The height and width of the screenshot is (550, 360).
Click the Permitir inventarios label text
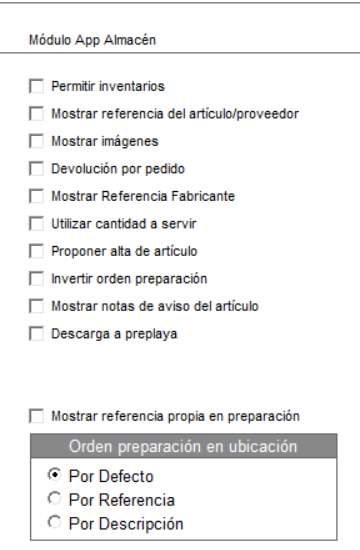tap(108, 86)
